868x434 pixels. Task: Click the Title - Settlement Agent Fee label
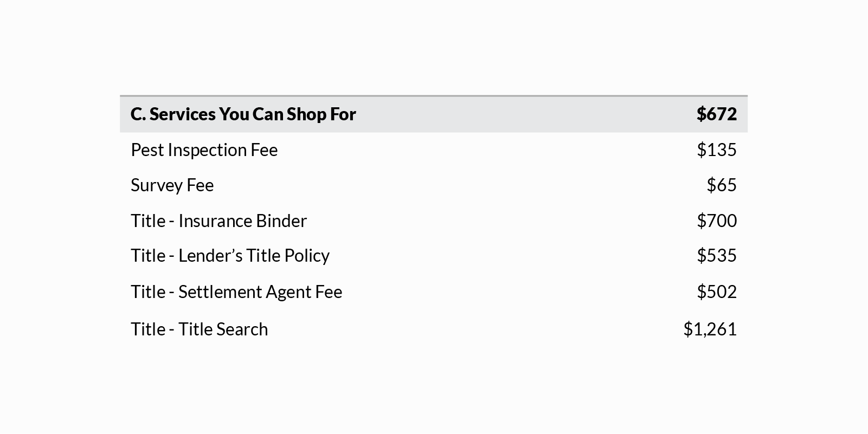click(236, 292)
